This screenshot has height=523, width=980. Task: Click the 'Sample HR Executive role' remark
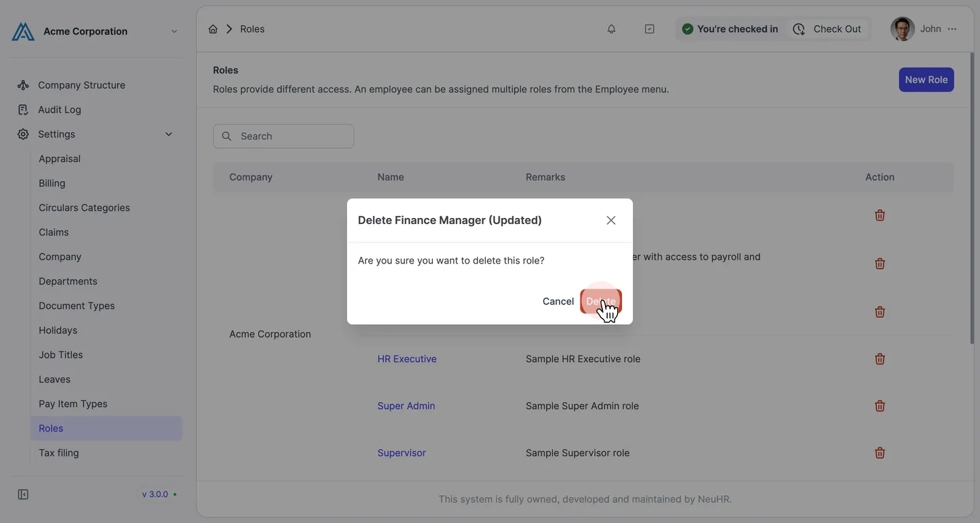coord(583,359)
